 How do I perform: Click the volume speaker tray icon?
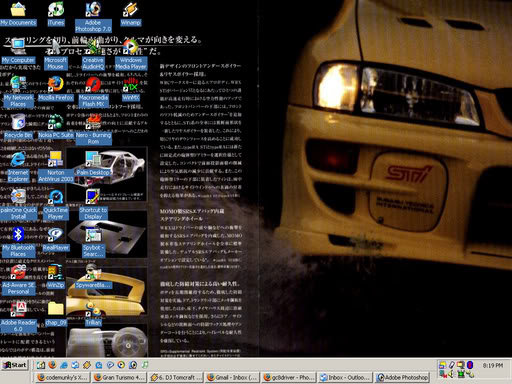[x=452, y=374]
